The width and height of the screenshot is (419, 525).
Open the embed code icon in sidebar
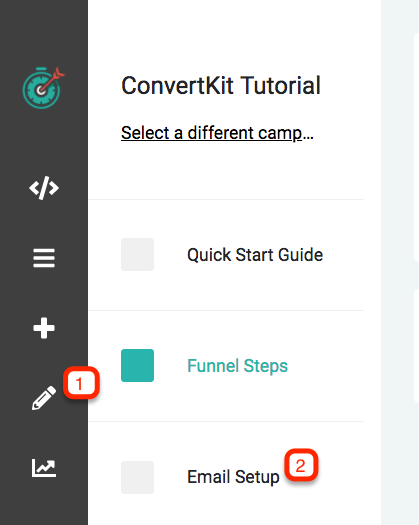(44, 188)
